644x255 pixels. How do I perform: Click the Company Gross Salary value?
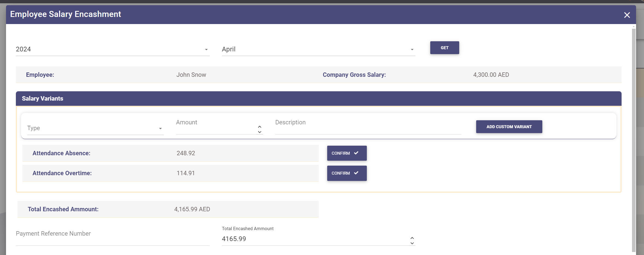491,75
